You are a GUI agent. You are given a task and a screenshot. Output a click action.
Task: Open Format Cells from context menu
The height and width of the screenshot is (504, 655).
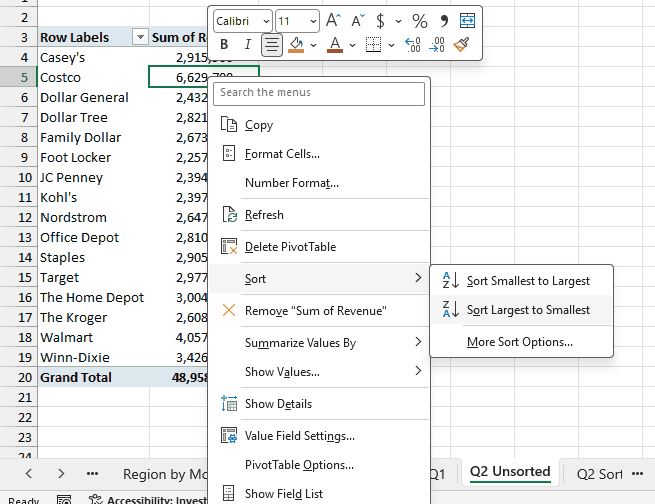click(319, 154)
